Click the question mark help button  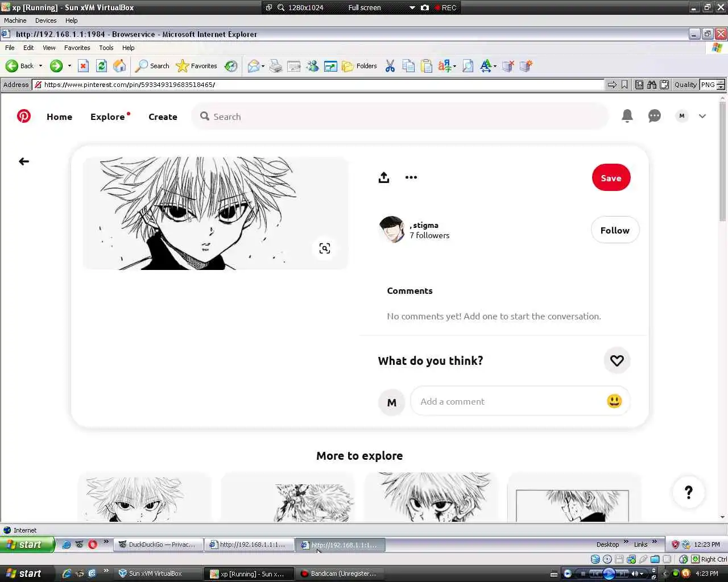coord(688,492)
